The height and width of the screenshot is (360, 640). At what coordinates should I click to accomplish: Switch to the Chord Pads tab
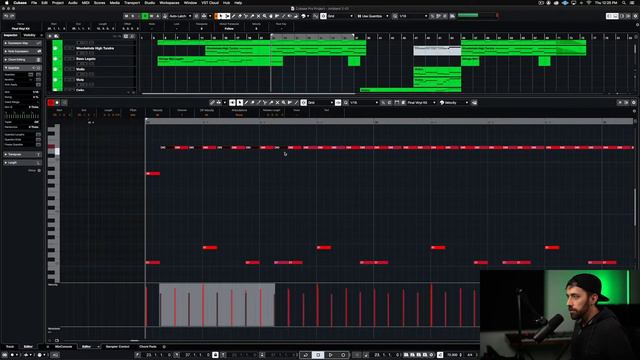point(148,347)
